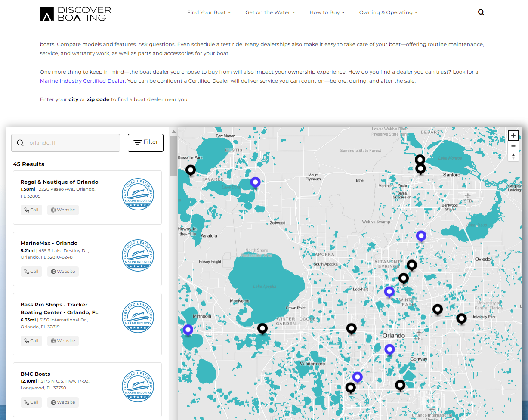This screenshot has width=528, height=420.
Task: Open the Owning & Operating menu
Action: (388, 12)
